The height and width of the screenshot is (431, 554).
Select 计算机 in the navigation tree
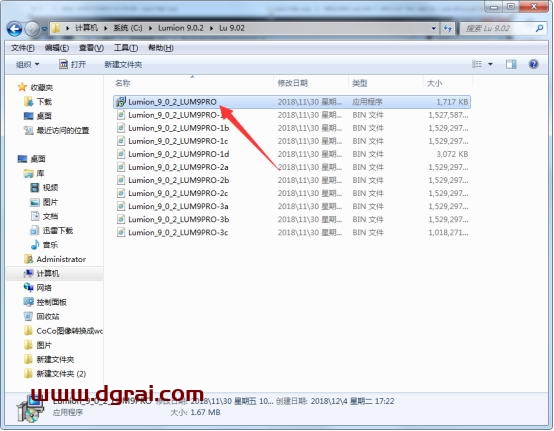tap(48, 273)
